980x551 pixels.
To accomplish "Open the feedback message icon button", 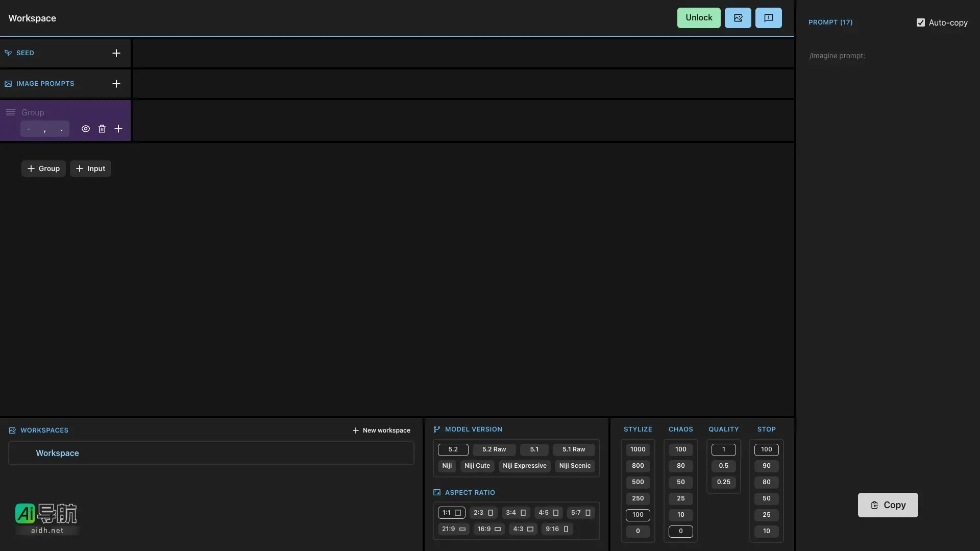I will (x=768, y=18).
